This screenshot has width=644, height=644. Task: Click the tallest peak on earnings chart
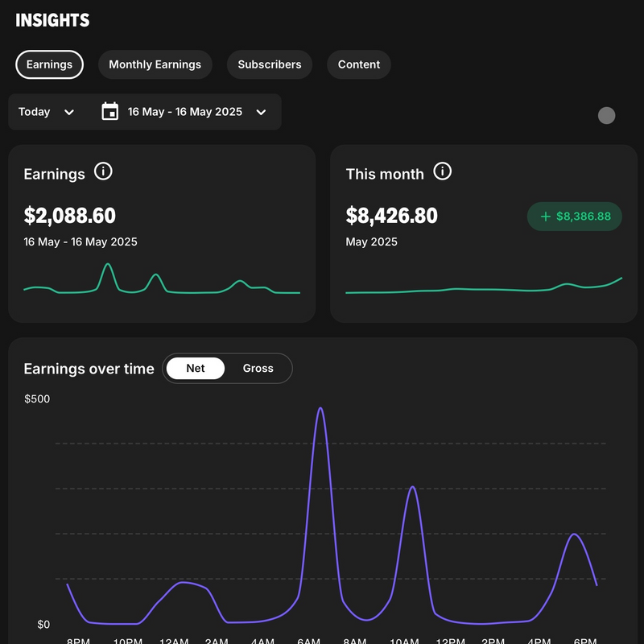tap(320, 409)
